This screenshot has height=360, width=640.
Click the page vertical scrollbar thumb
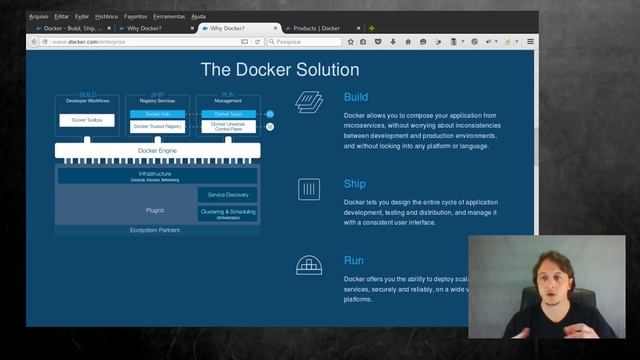(x=536, y=147)
